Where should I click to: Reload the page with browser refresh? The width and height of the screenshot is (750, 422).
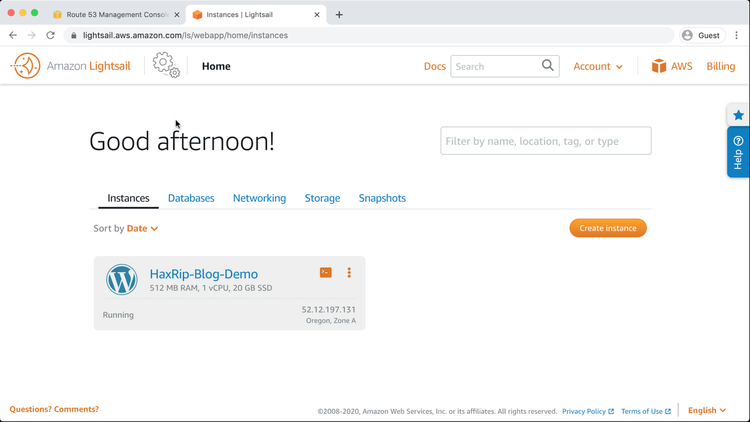[50, 35]
